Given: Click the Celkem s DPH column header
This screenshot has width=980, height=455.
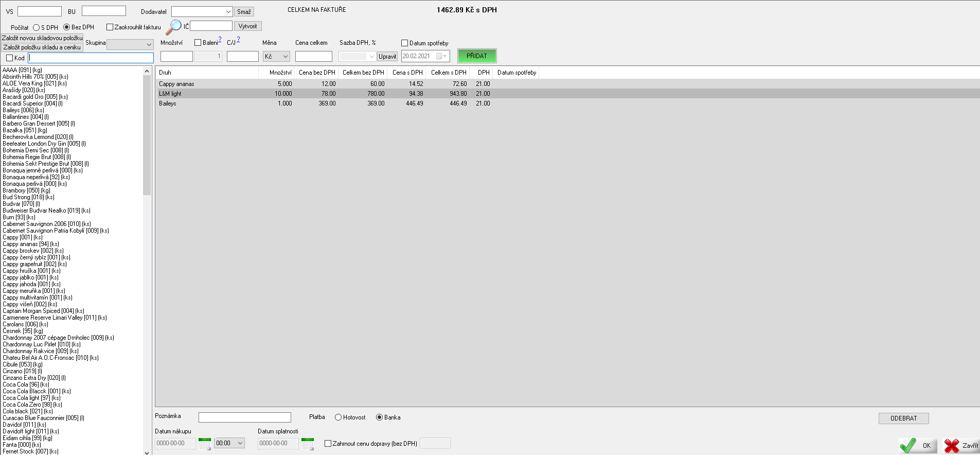Looking at the screenshot, I should 449,73.
